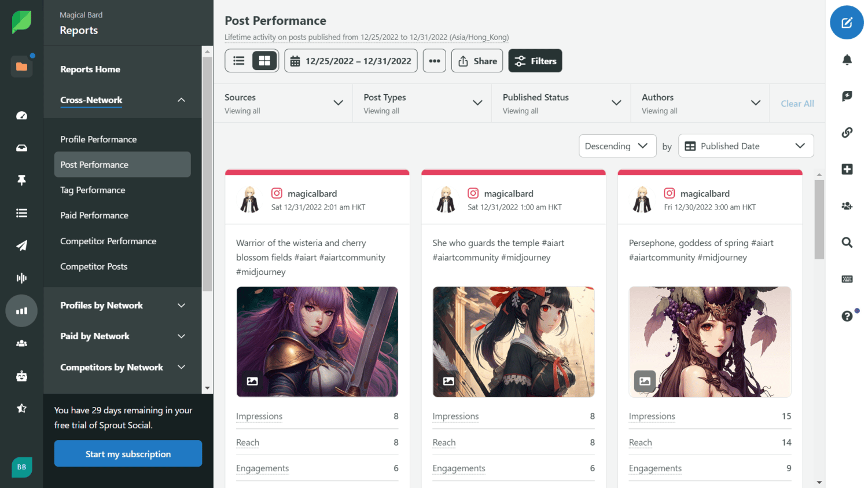
Task: Open Warrior of the wisteria post image
Action: 317,342
